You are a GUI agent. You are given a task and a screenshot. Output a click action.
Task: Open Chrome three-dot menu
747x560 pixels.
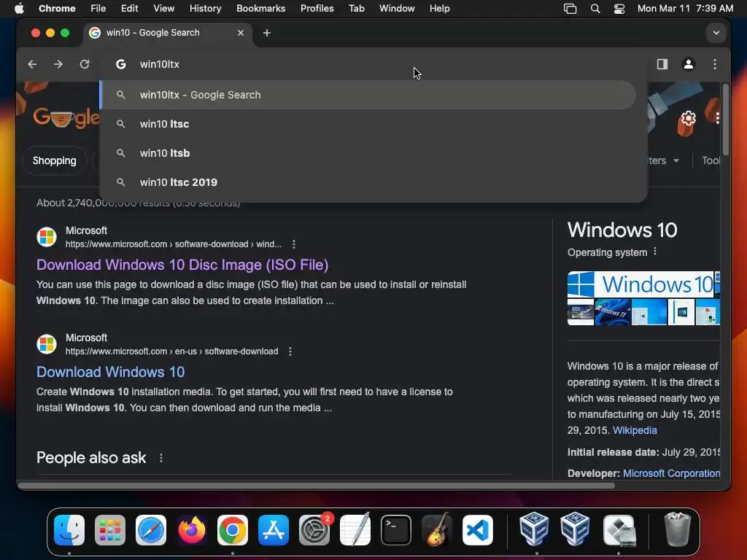coord(715,64)
